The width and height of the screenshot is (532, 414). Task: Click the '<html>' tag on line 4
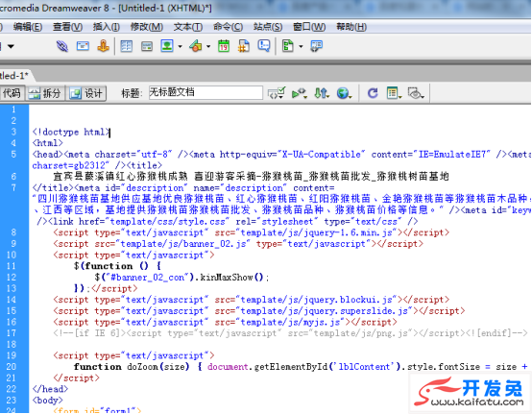[47, 143]
